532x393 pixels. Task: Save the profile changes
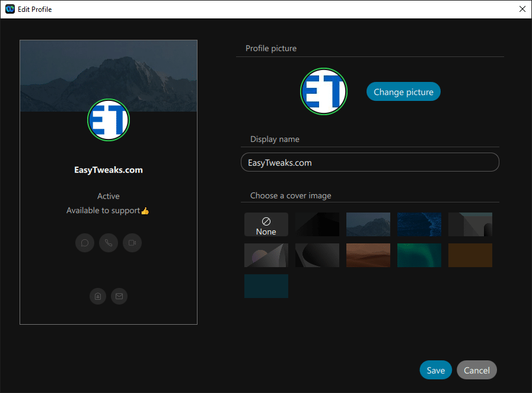pos(436,370)
